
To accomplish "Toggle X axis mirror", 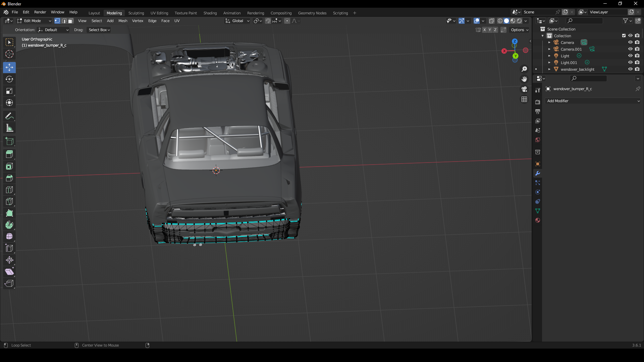I will [484, 30].
